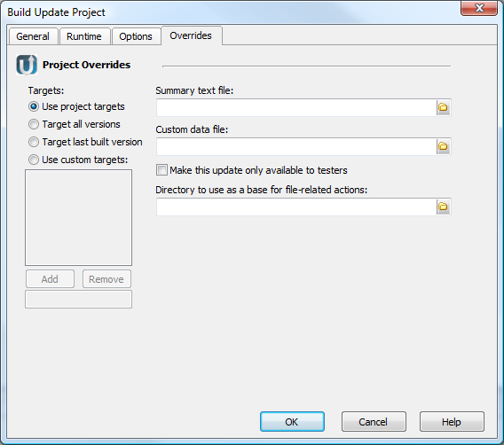
Task: Confirm with the OK button
Action: 292,422
